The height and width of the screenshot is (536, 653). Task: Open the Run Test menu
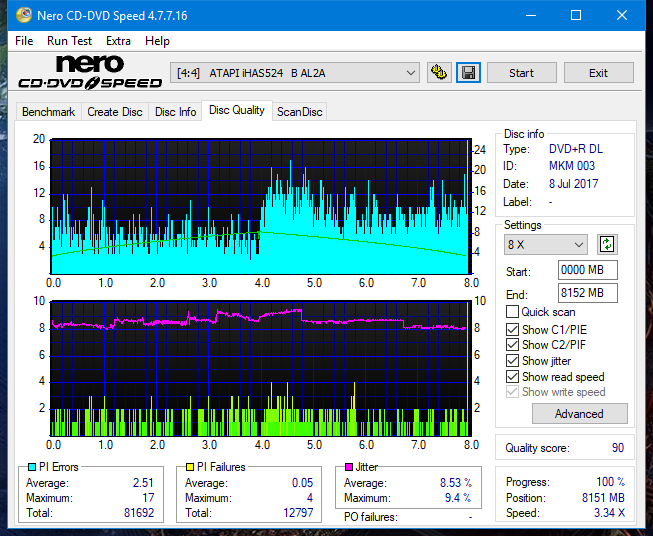click(x=69, y=41)
